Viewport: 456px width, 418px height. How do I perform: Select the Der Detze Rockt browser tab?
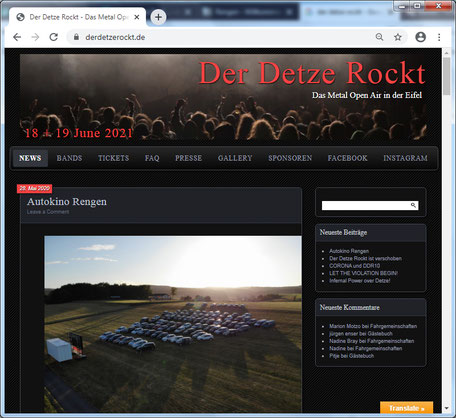[x=77, y=17]
